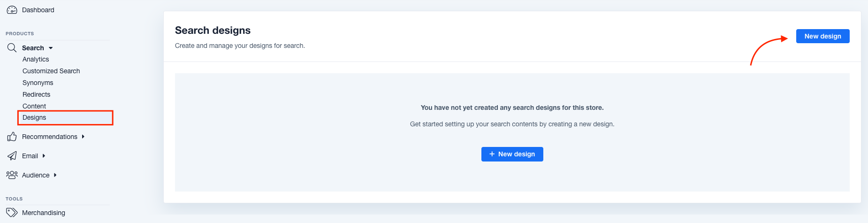868x223 pixels.
Task: Click the Dashboard gauge icon
Action: click(x=12, y=10)
